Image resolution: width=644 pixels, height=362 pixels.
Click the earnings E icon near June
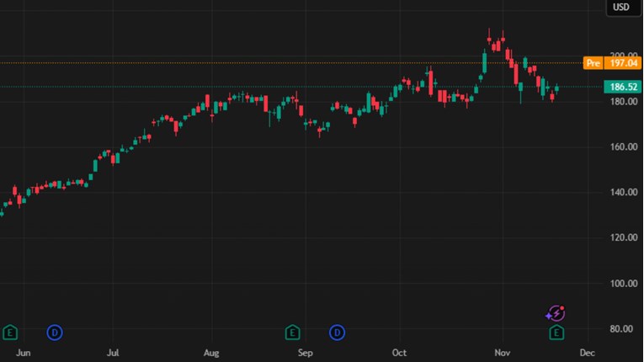(10, 333)
